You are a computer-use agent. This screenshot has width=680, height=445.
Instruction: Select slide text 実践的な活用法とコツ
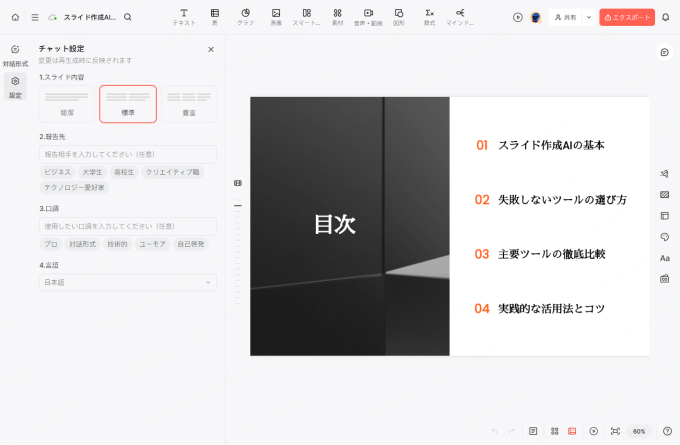click(551, 308)
